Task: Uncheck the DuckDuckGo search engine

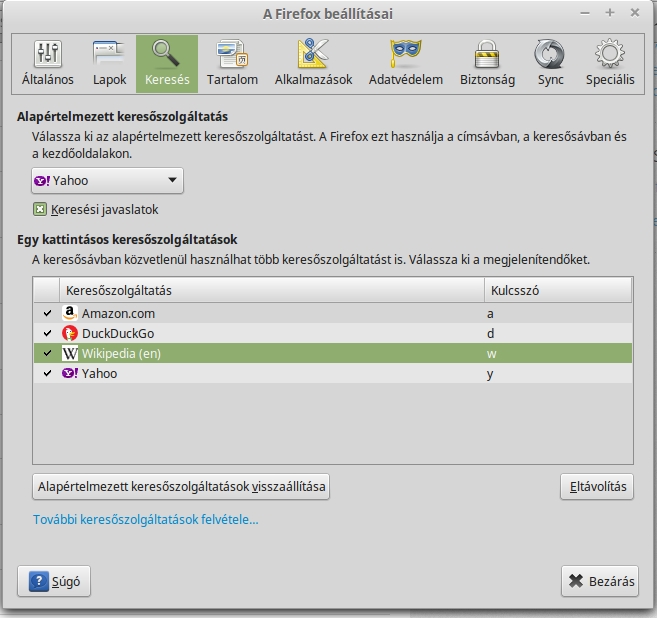Action: (x=47, y=333)
